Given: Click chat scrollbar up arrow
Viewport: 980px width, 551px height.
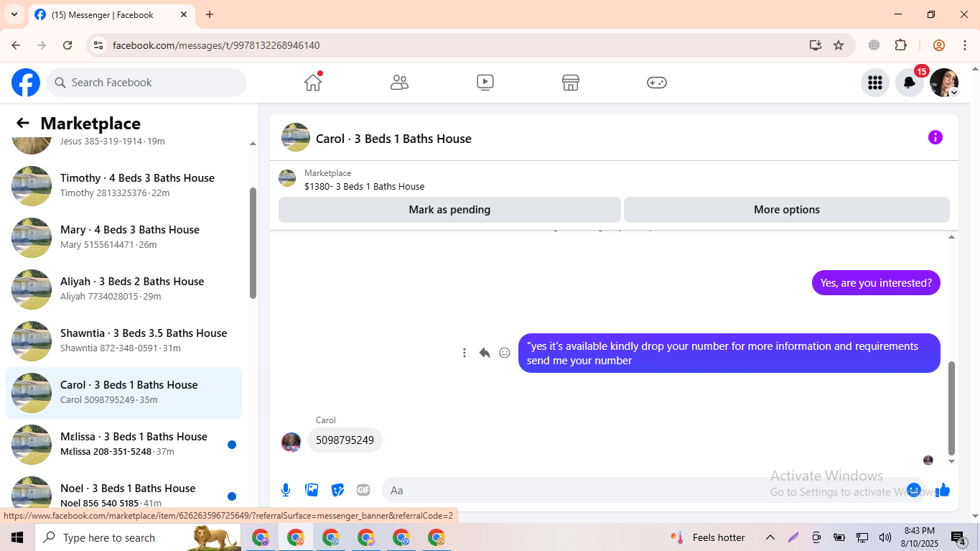Looking at the screenshot, I should pos(952,237).
